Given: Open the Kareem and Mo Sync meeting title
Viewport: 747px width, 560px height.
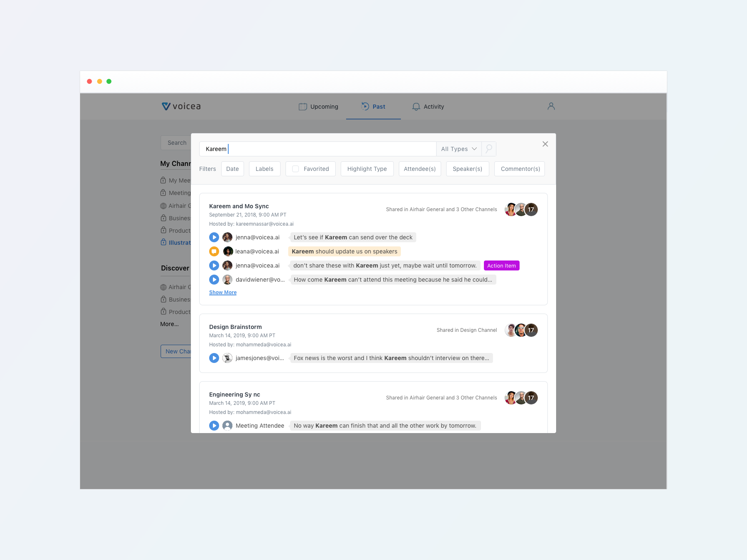Looking at the screenshot, I should coord(239,206).
